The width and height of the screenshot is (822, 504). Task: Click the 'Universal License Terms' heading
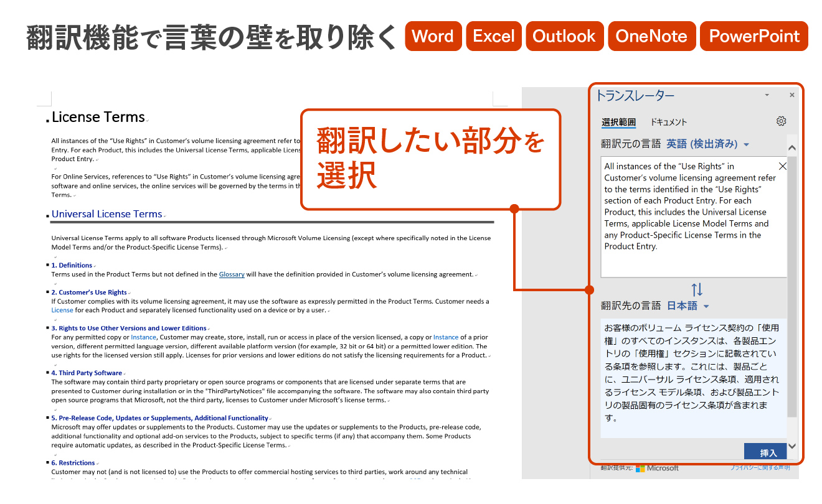(x=107, y=214)
